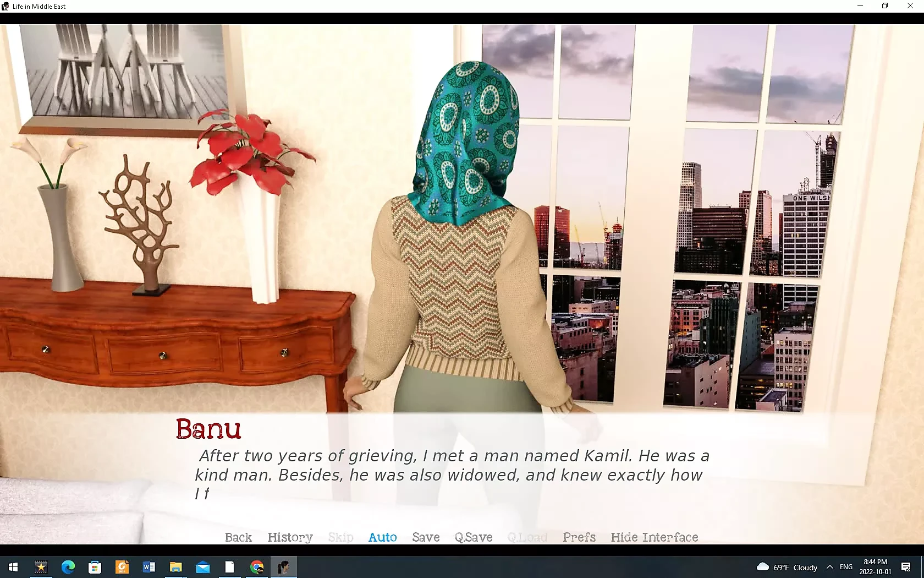This screenshot has height=578, width=924.
Task: Open the weather widget showing 69°F Cloudy
Action: (x=787, y=567)
